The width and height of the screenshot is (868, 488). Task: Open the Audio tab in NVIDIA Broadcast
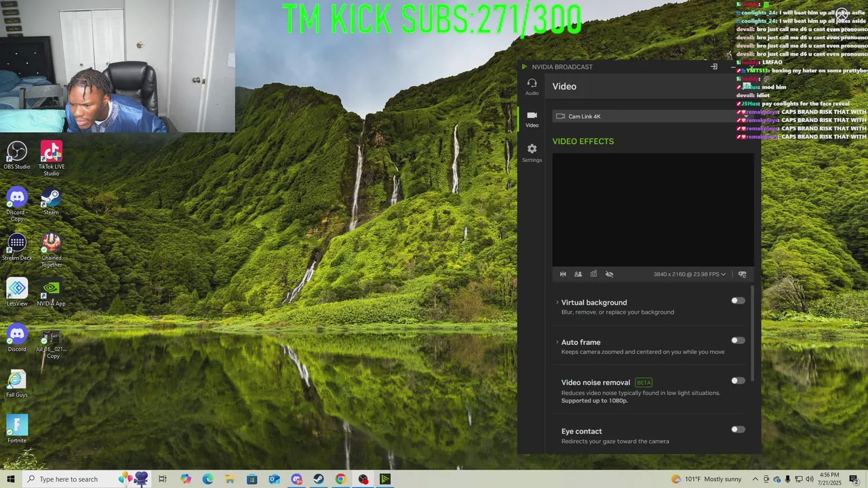tap(532, 87)
